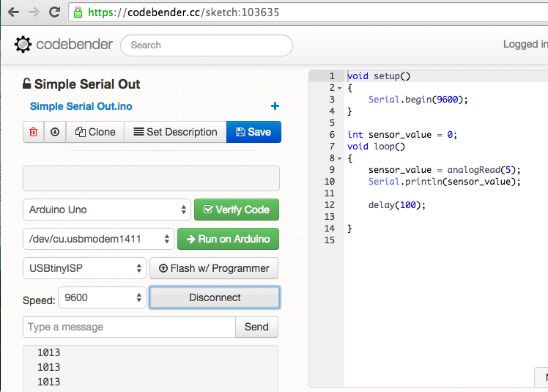Collapse the setup() code fold arrow
Viewport: 548px width, 392px height.
[339, 88]
